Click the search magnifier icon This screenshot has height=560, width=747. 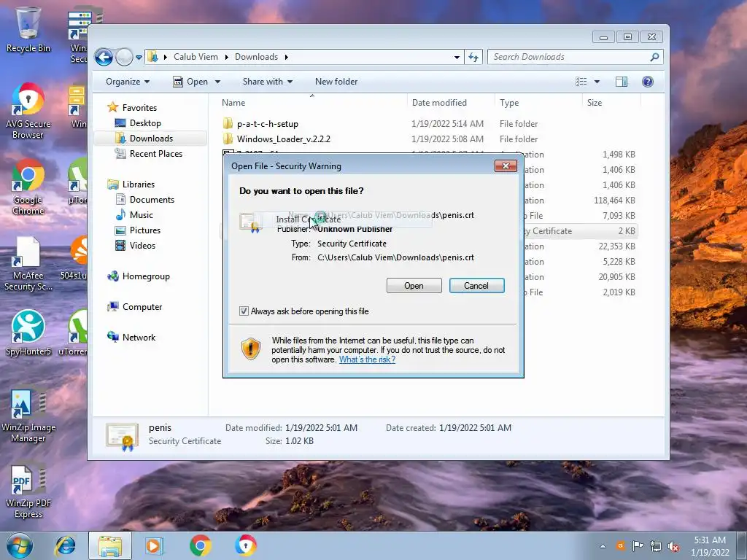[654, 57]
